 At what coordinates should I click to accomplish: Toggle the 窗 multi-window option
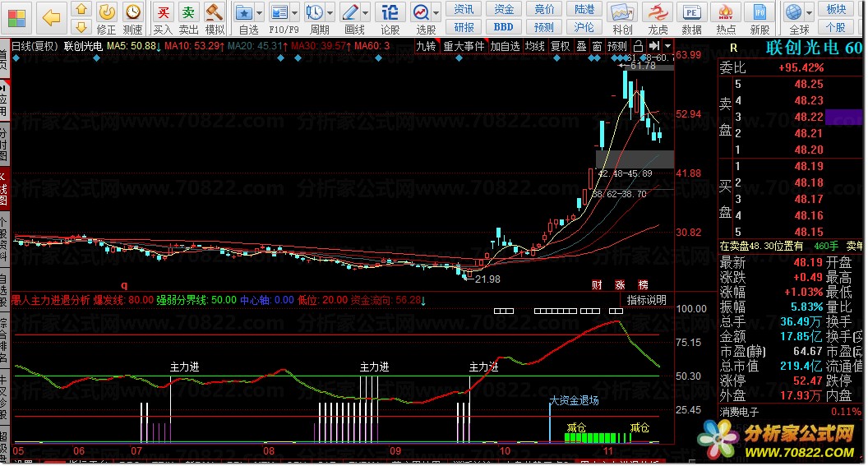(597, 46)
